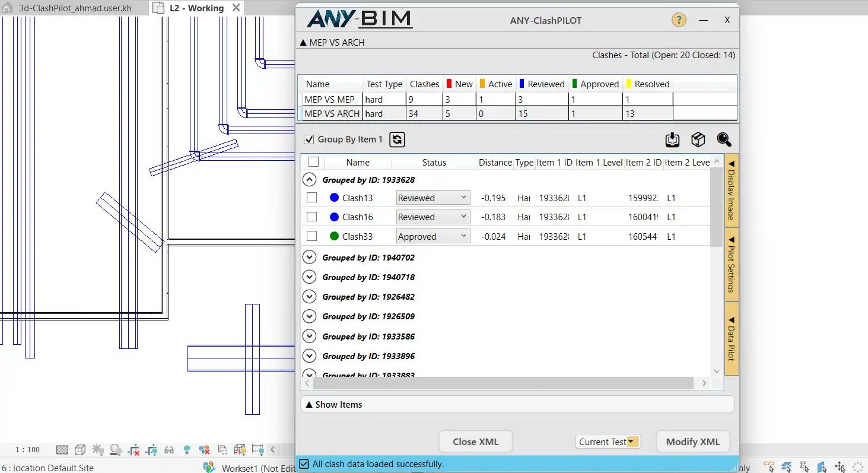Toggle the Group By Item 1 checkbox
This screenshot has width=868, height=473.
[309, 139]
